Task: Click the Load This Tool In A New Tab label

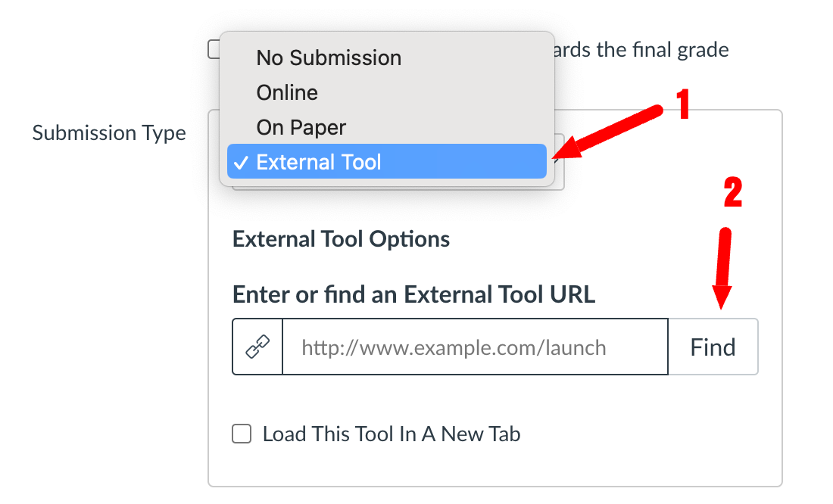Action: 392,434
